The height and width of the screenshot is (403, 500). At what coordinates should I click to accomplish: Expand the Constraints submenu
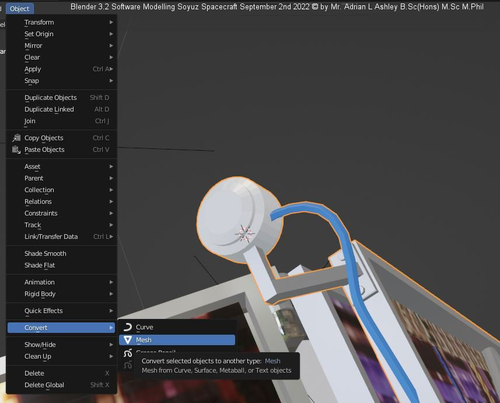click(x=61, y=213)
